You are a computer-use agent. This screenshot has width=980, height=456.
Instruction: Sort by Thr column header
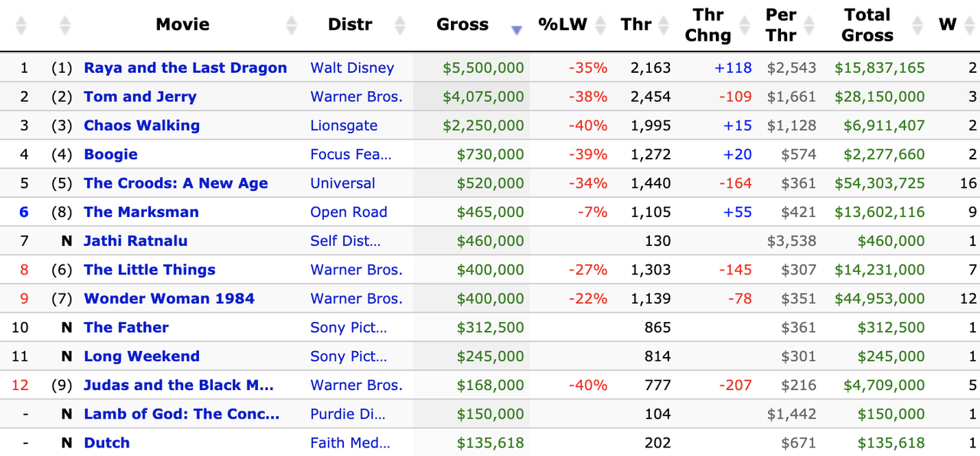tap(636, 25)
